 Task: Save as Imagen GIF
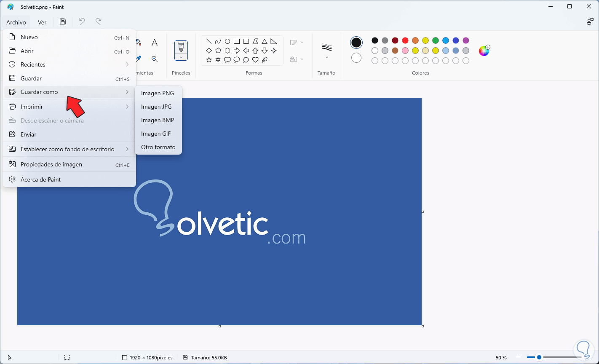tap(158, 134)
